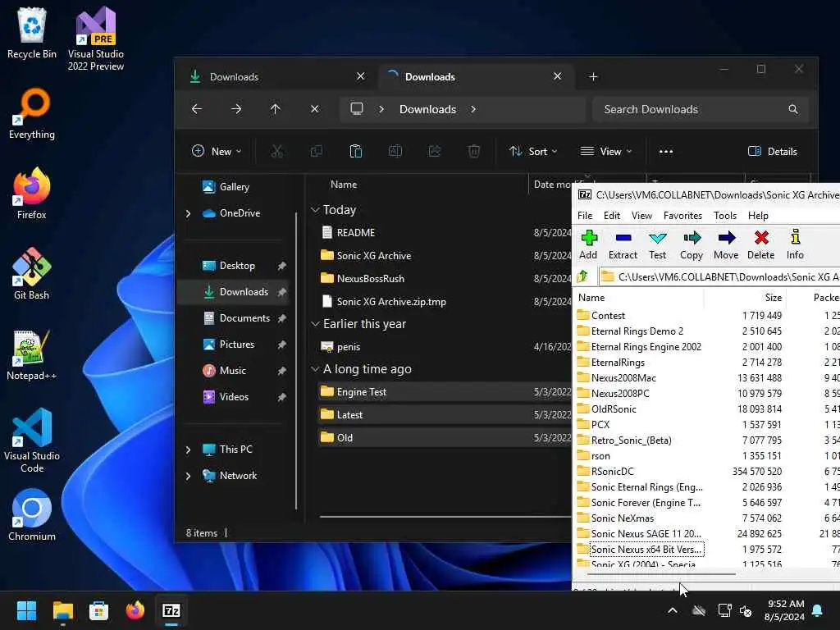Open Recycle Bin desktop icon
The height and width of the screenshot is (630, 840).
(x=32, y=33)
